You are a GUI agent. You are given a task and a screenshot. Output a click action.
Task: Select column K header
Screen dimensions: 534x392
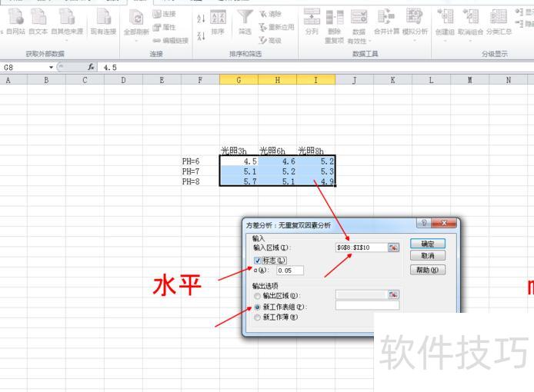tap(392, 80)
